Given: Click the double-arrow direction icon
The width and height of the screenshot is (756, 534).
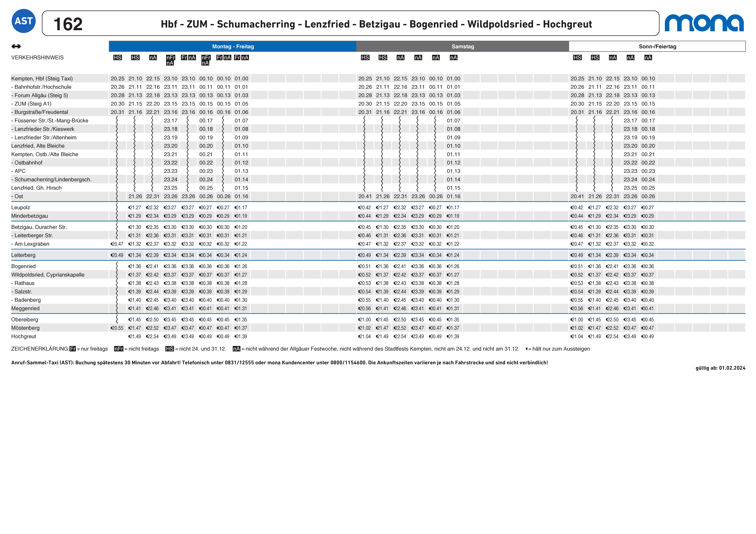Looking at the screenshot, I should coord(16,46).
